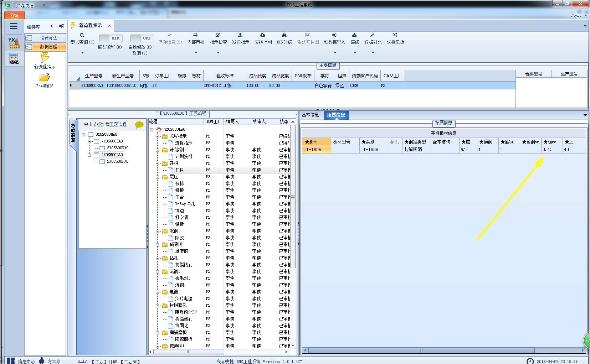Select the 负片电镀 process step
The width and height of the screenshot is (590, 364).
coord(184,299)
